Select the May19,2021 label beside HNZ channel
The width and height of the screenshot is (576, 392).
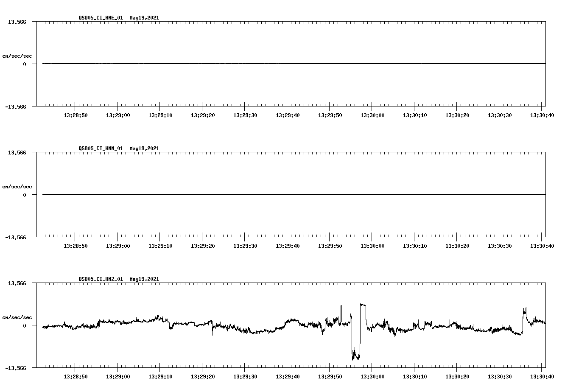pos(144,279)
